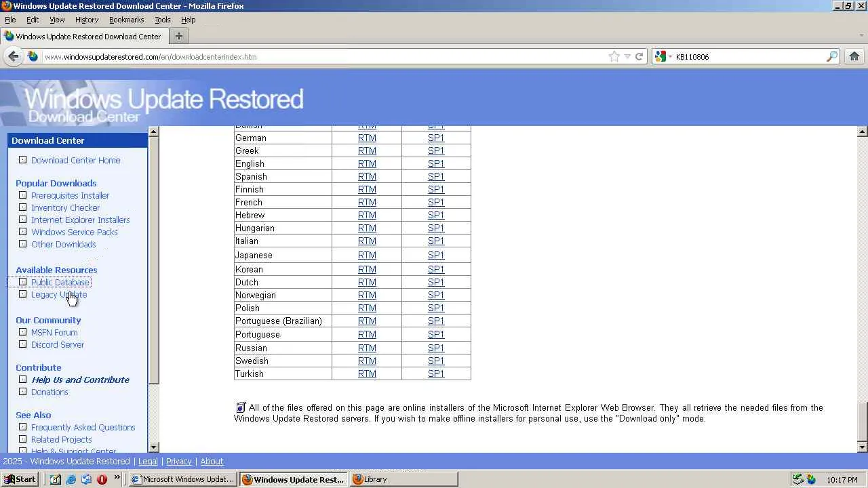Click the sidebar scrollbar down arrow
The height and width of the screenshot is (488, 868).
pos(154,447)
